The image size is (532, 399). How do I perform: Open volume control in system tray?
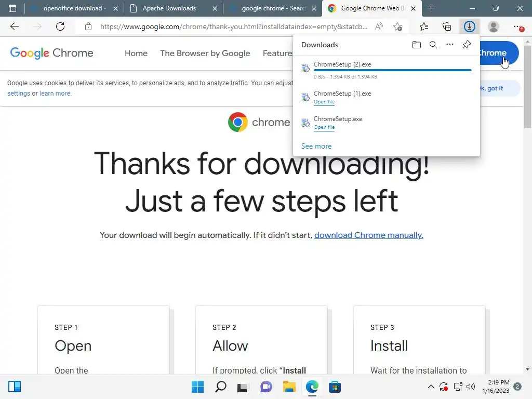coord(471,387)
